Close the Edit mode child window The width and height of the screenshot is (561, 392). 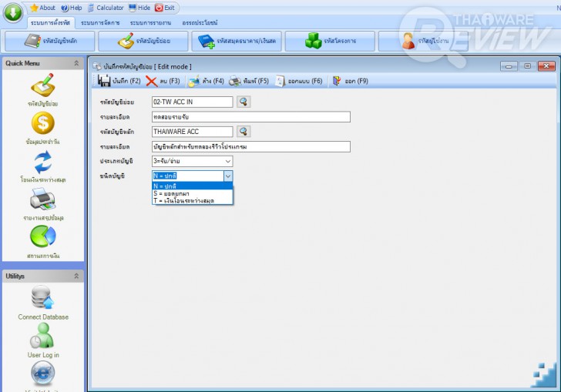click(x=546, y=66)
